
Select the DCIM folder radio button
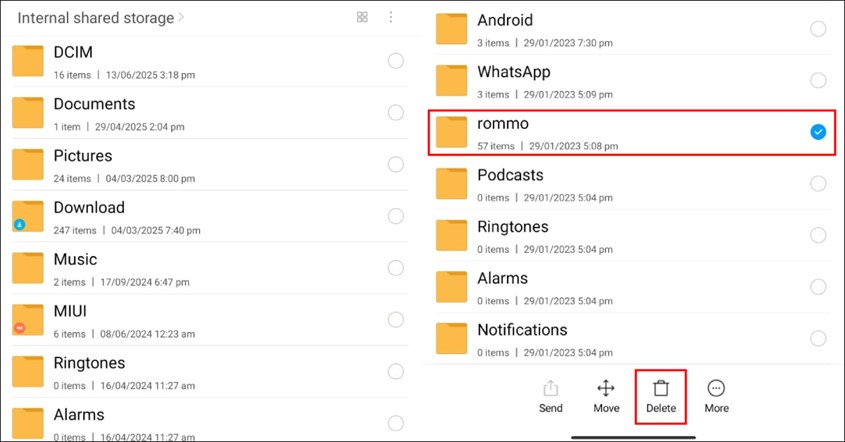pyautogui.click(x=396, y=61)
